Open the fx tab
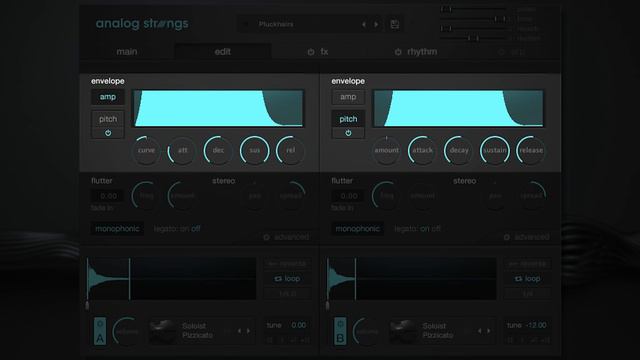Screen dimensions: 640x360 324,52
